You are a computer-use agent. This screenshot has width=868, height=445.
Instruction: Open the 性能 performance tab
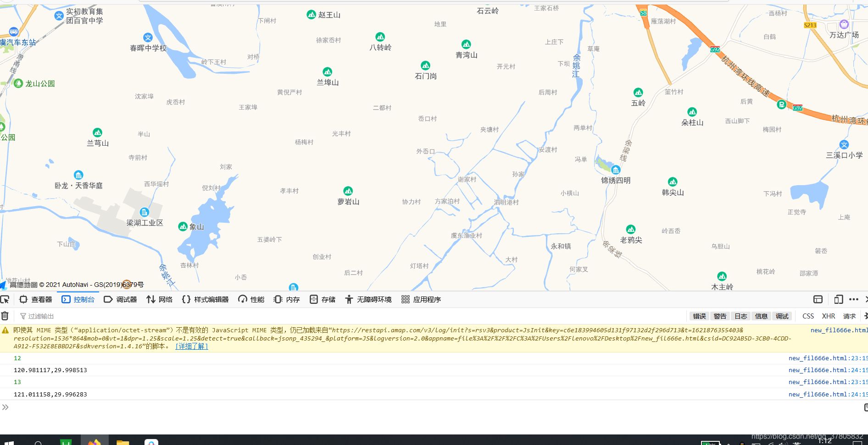[x=251, y=299]
